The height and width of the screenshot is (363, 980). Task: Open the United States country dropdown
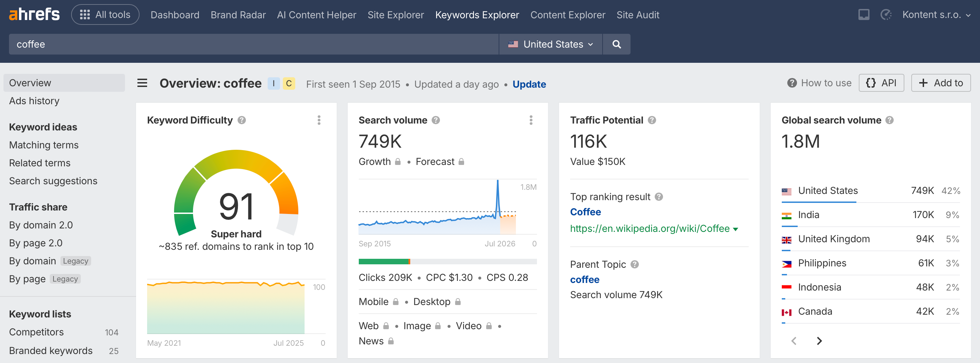[x=550, y=44]
